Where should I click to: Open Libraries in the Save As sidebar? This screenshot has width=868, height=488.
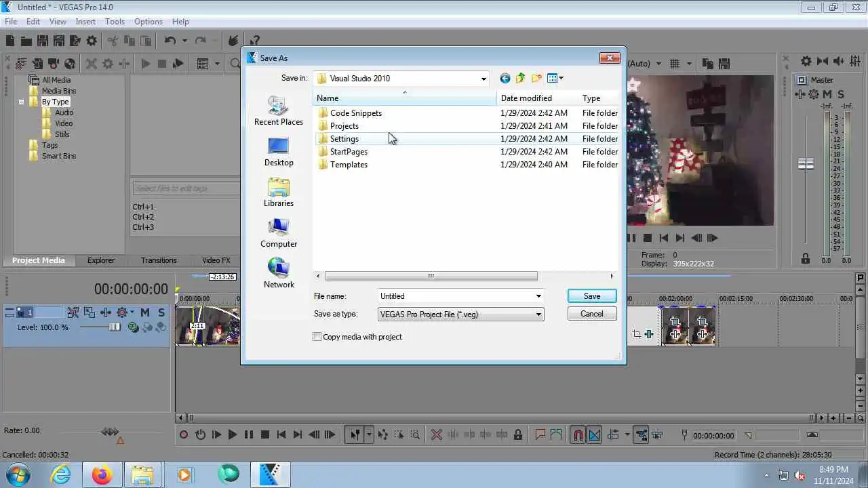(x=279, y=192)
